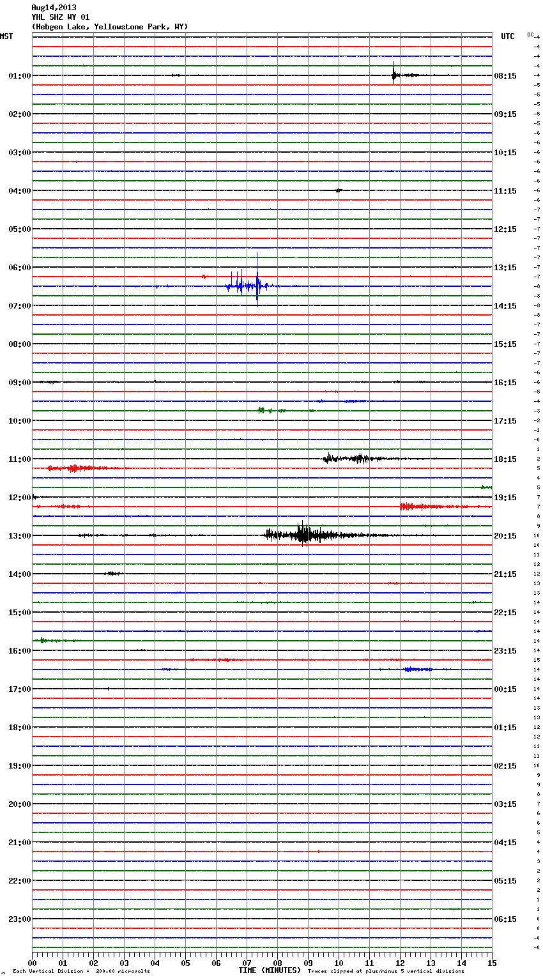
Task: Select the 04:00 MST time label
Action: click(19, 191)
